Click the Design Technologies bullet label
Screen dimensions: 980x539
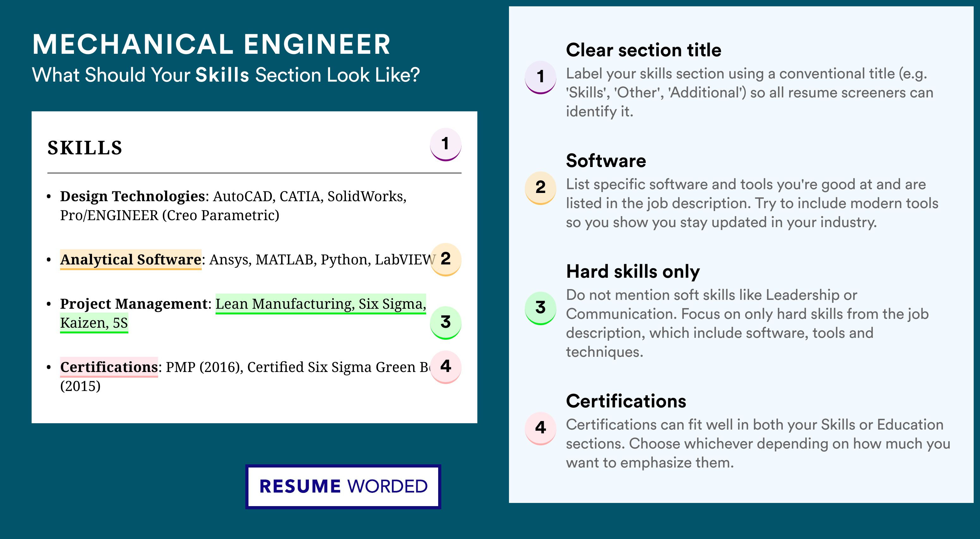click(x=132, y=196)
